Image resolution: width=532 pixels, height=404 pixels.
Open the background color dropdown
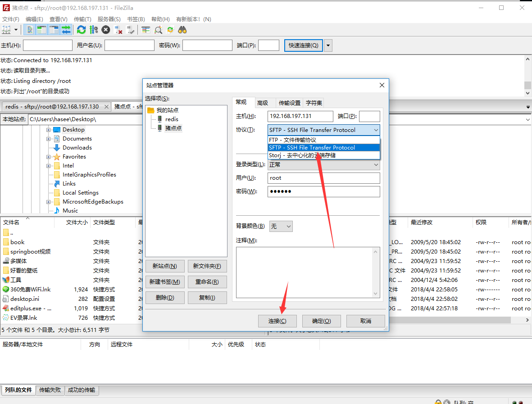pyautogui.click(x=288, y=226)
